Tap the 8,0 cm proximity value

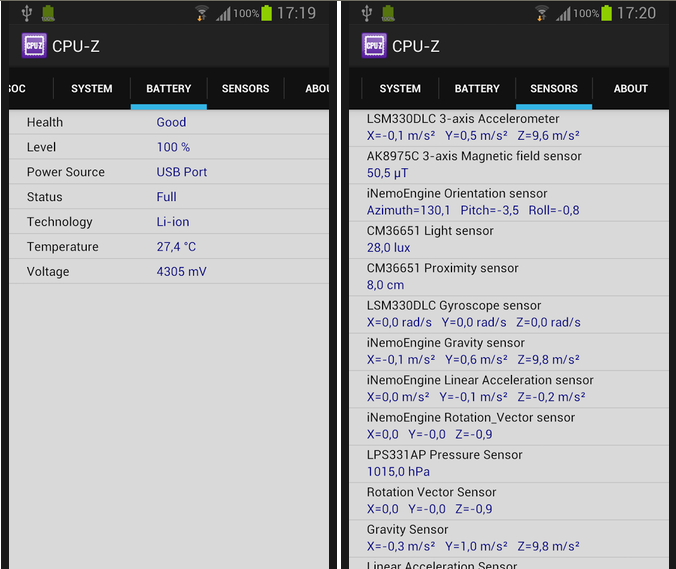385,285
